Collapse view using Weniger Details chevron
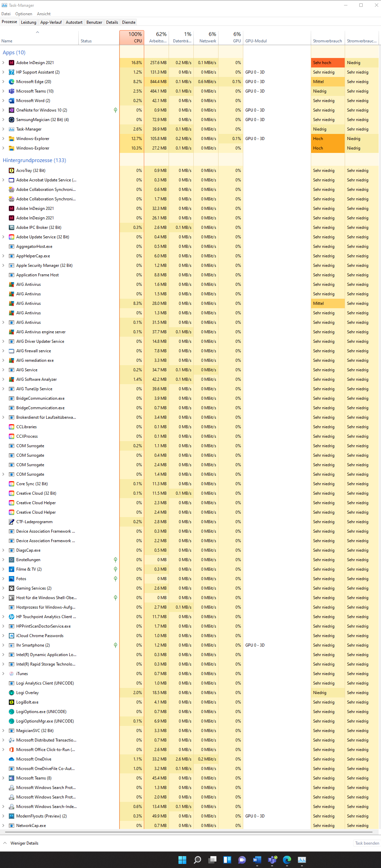This screenshot has width=381, height=868. click(x=5, y=843)
